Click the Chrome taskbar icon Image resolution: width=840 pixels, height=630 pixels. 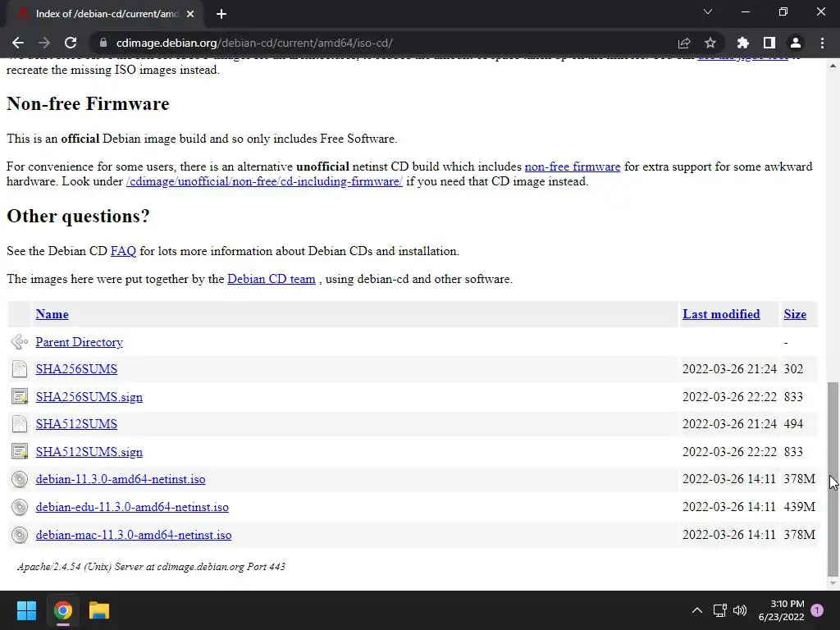click(x=63, y=610)
